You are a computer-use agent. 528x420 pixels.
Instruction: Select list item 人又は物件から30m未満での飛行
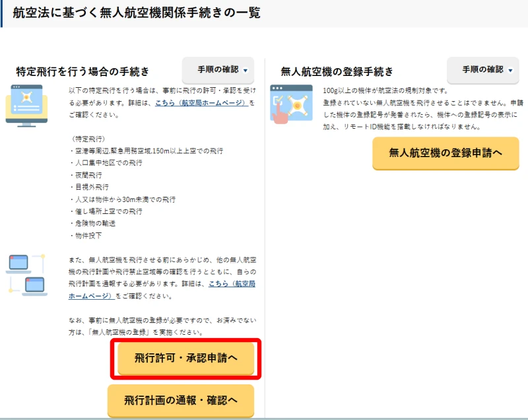pos(123,199)
